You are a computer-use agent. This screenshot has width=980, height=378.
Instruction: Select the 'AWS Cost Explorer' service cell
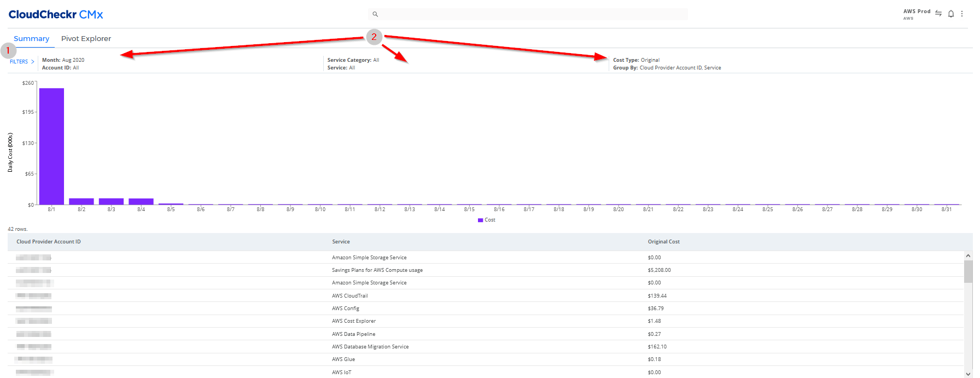coord(354,321)
